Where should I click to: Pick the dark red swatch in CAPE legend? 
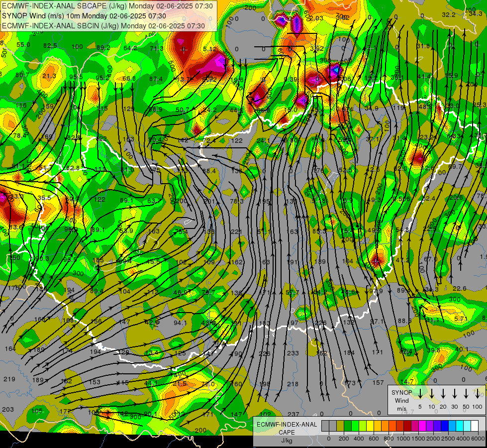pos(407,426)
